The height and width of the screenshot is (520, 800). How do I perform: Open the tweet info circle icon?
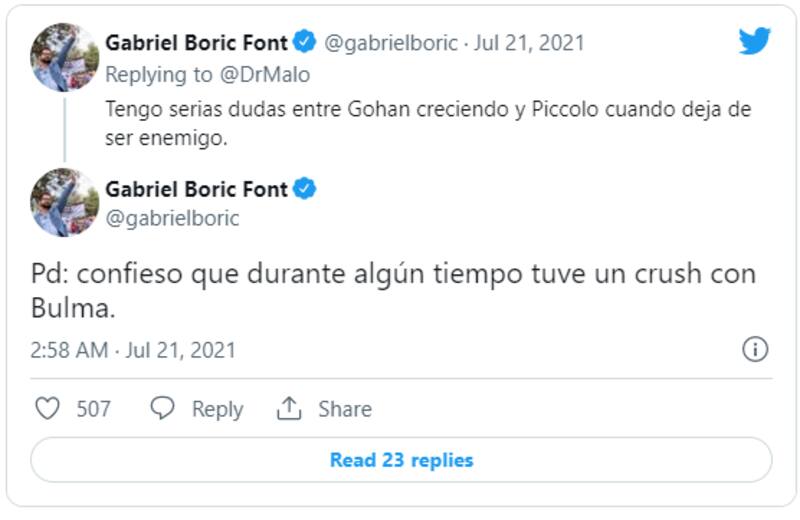[754, 349]
